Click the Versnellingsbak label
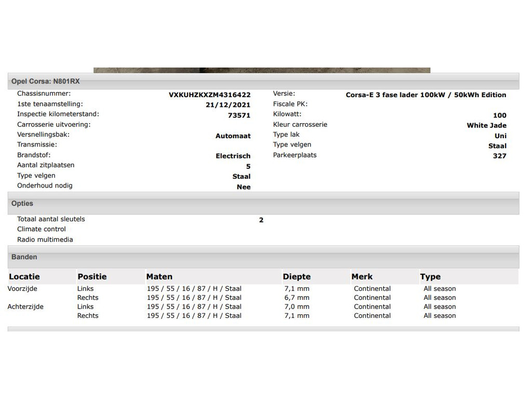The width and height of the screenshot is (532, 399). coord(44,135)
